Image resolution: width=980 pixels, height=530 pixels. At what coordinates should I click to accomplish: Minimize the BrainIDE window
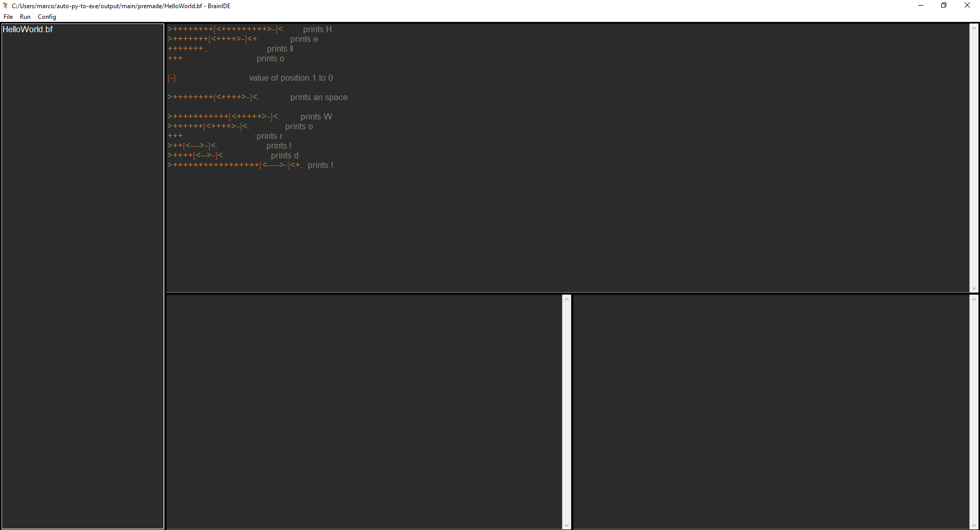(921, 6)
